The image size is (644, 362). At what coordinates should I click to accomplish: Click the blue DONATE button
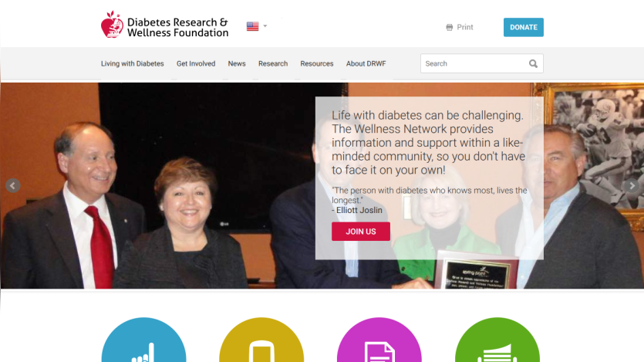click(x=523, y=27)
